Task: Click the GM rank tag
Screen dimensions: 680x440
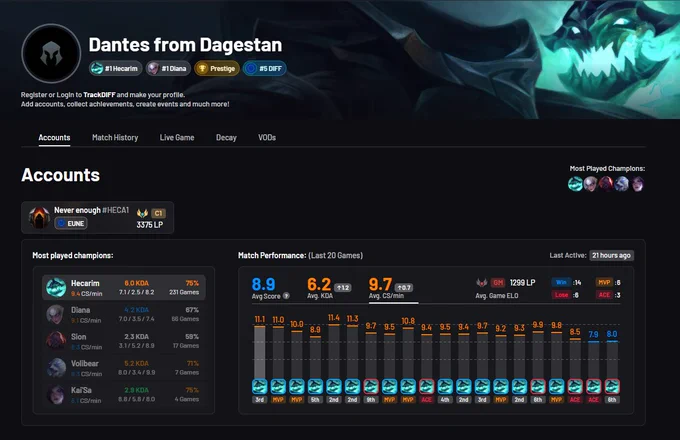Action: click(x=498, y=283)
